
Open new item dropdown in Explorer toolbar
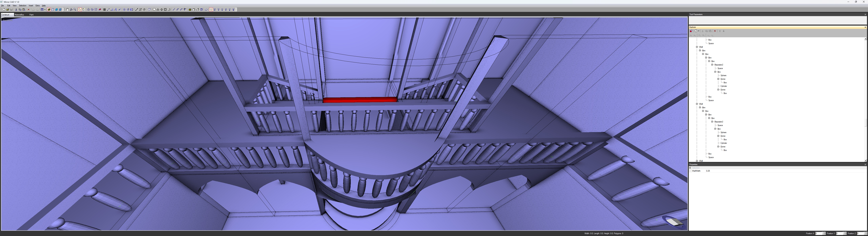pos(698,31)
